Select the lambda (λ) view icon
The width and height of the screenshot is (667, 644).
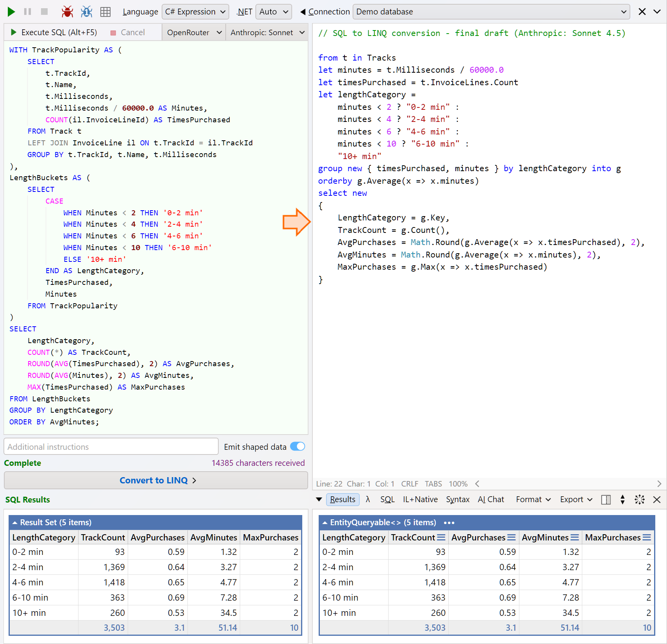[367, 499]
